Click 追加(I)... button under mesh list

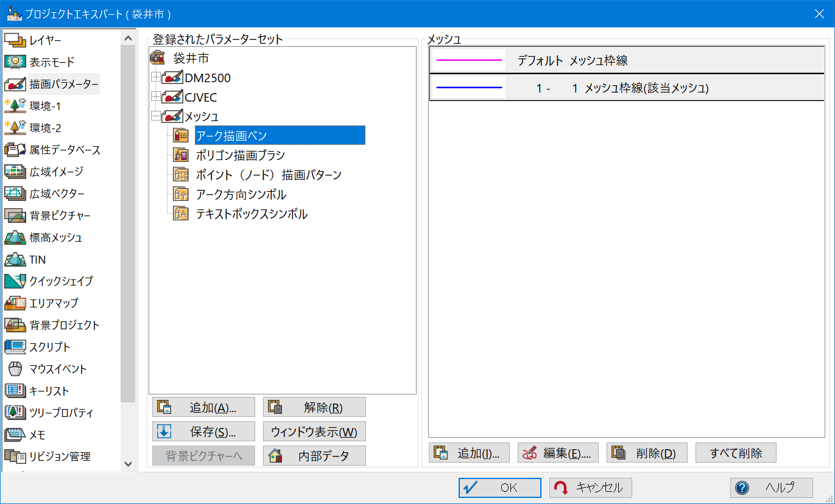(x=469, y=453)
